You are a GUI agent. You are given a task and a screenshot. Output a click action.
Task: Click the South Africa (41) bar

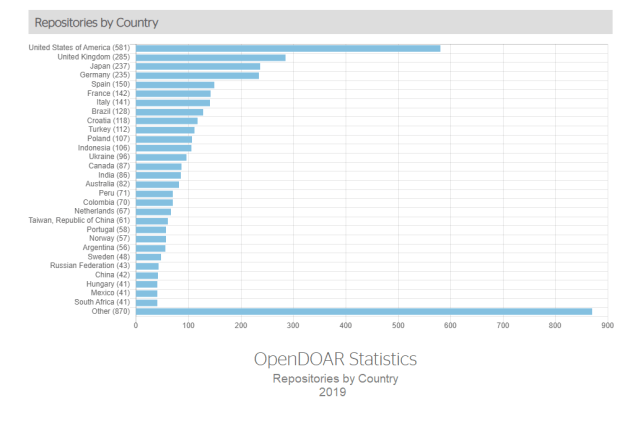pyautogui.click(x=146, y=302)
